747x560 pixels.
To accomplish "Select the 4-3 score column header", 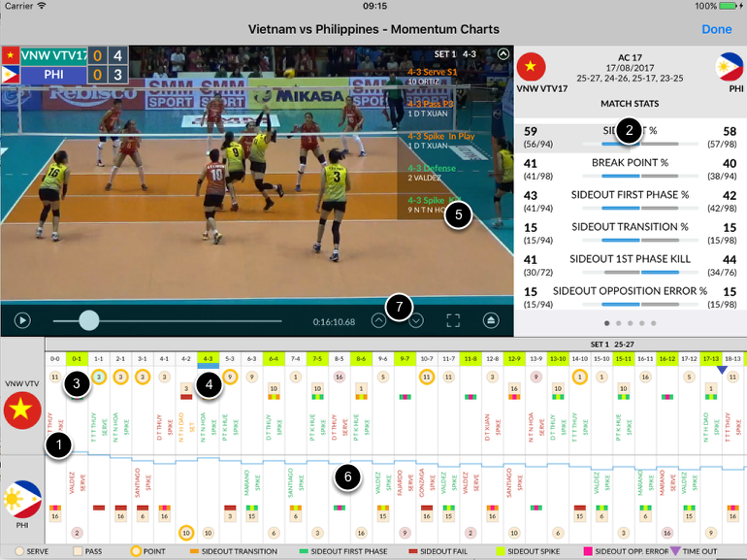I will coord(208,359).
